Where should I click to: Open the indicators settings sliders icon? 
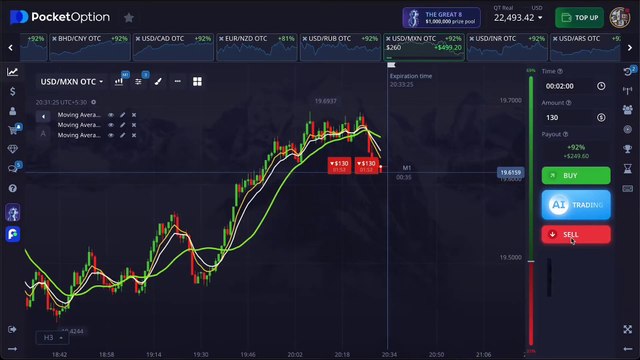pos(138,81)
